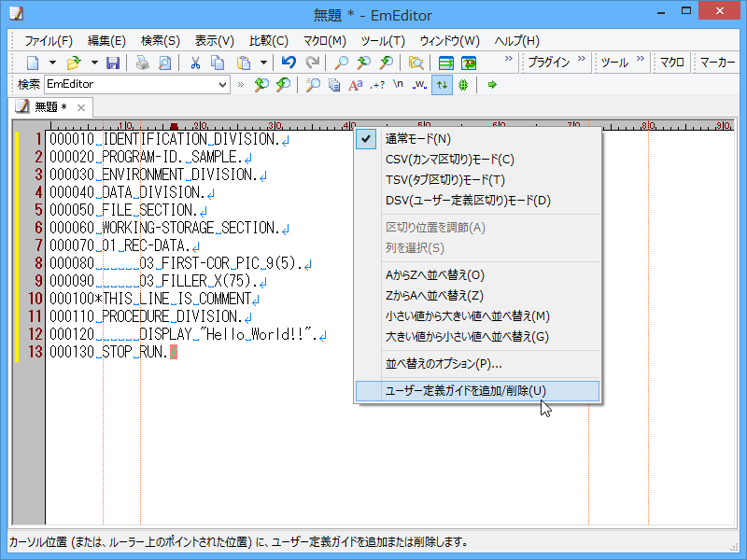
Task: Toggle the Incremental Search green grid icon
Action: coord(463,85)
